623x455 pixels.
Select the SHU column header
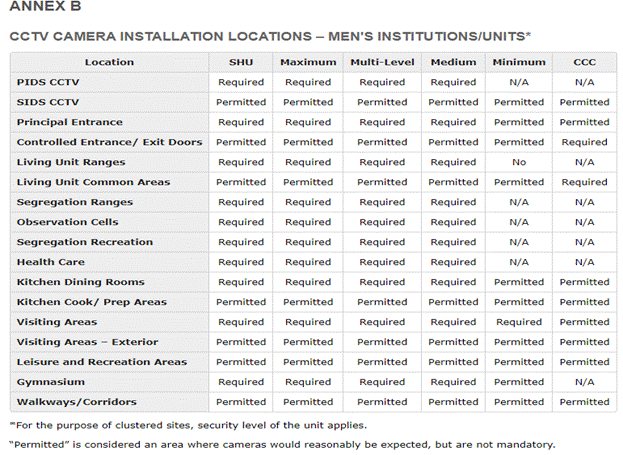pyautogui.click(x=240, y=62)
